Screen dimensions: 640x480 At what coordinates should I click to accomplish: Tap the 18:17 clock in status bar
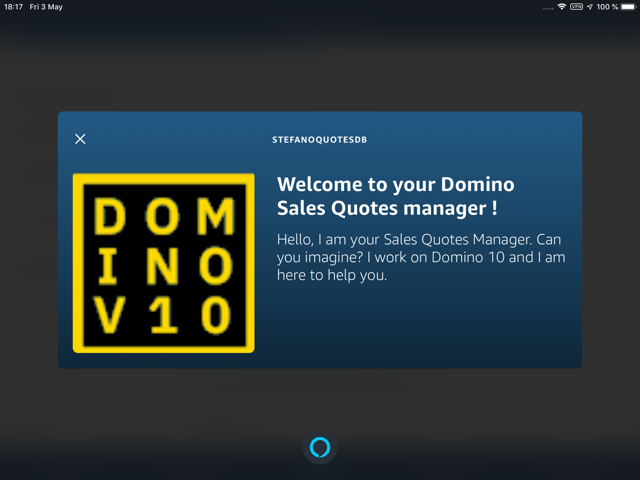[13, 7]
